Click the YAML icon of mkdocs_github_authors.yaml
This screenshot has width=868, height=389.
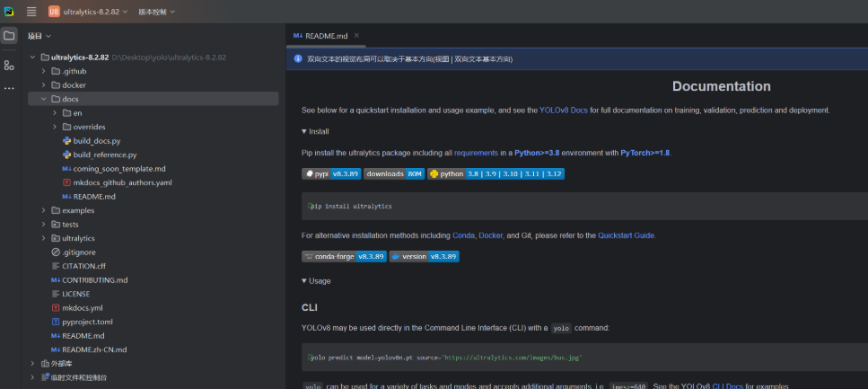[x=66, y=182]
